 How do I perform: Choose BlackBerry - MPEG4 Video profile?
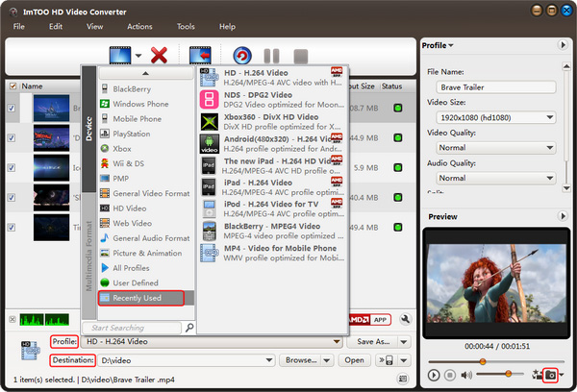click(x=272, y=231)
